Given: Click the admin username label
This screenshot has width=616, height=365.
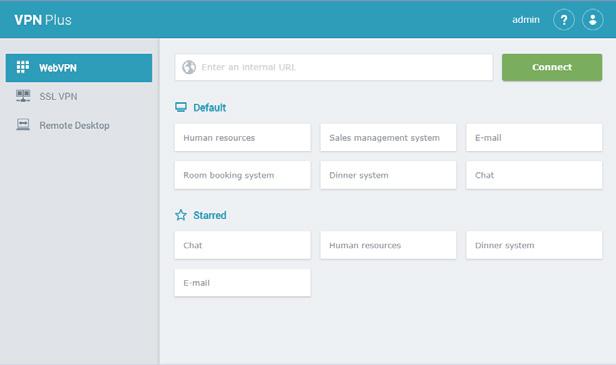Looking at the screenshot, I should pos(526,20).
